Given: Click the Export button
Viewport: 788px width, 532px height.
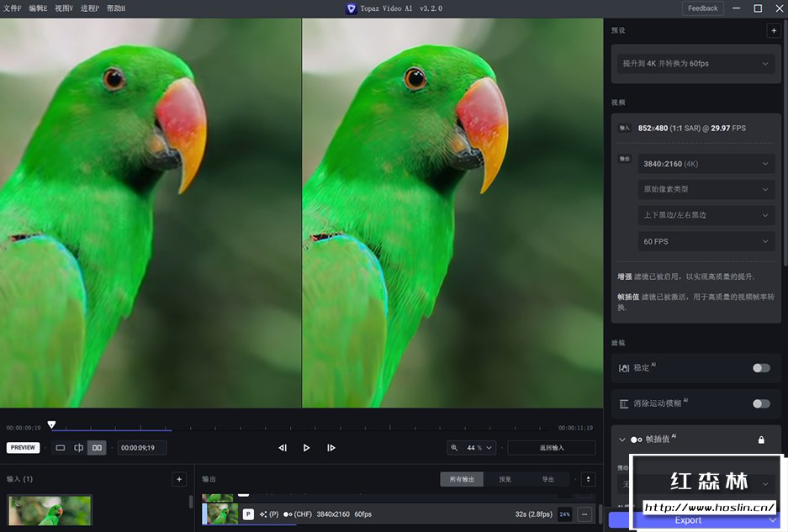Looking at the screenshot, I should 687,520.
